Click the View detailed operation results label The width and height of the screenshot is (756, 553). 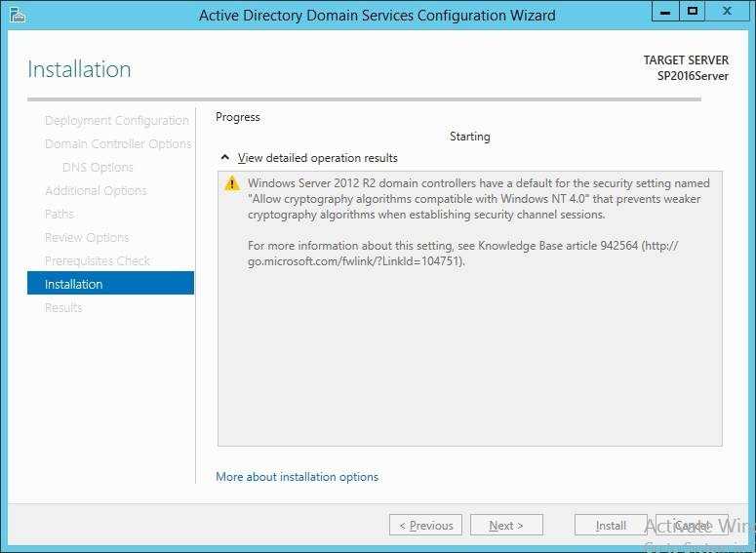click(x=318, y=158)
